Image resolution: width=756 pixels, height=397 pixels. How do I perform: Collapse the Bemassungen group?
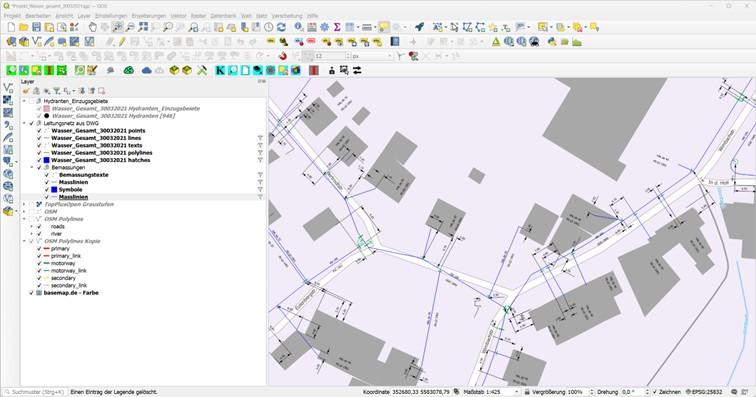click(32, 167)
